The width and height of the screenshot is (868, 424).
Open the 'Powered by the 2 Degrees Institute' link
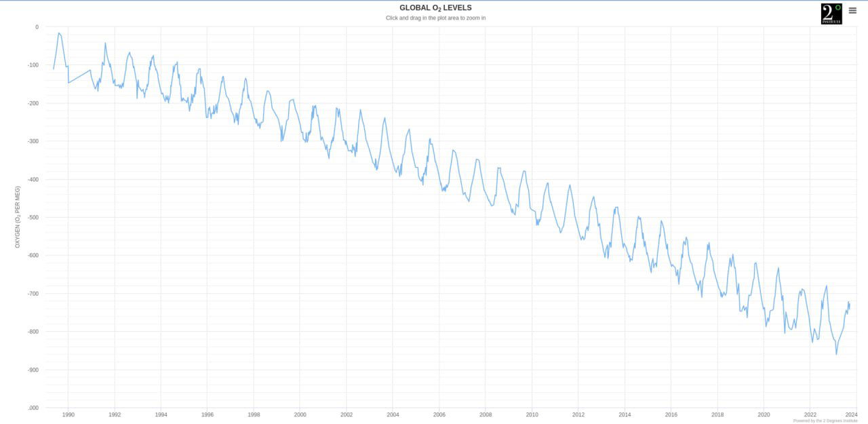(825, 421)
